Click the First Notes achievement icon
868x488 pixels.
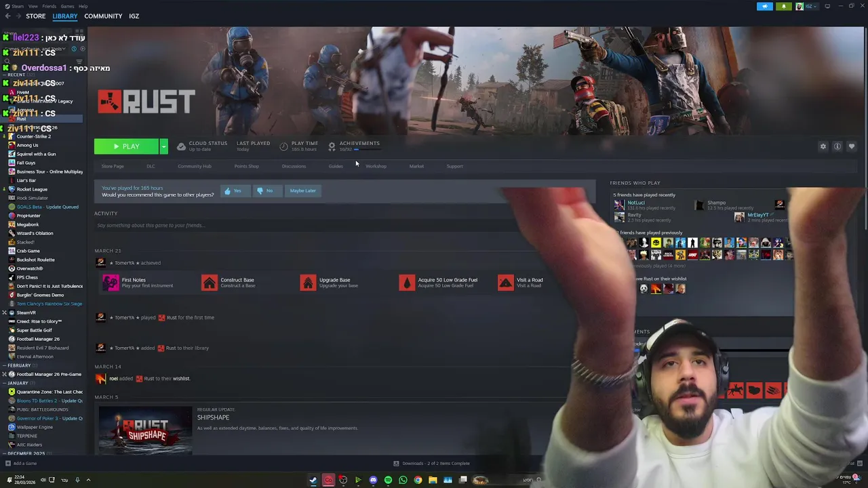click(111, 282)
